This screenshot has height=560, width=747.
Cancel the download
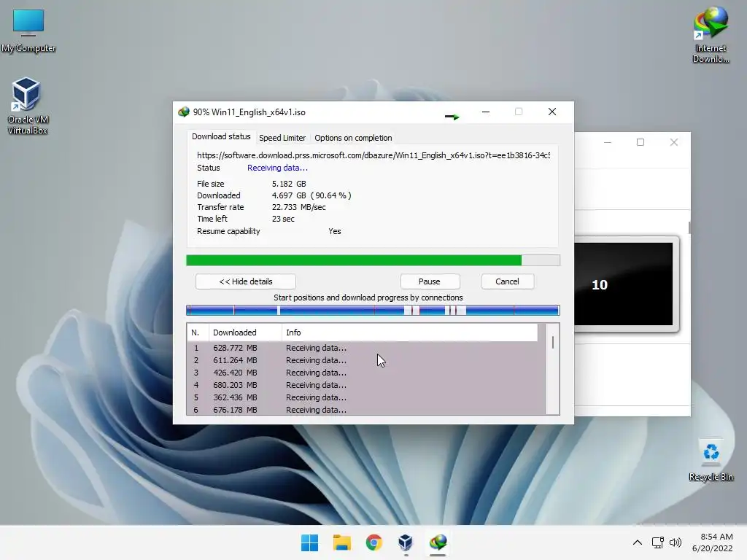(x=508, y=281)
